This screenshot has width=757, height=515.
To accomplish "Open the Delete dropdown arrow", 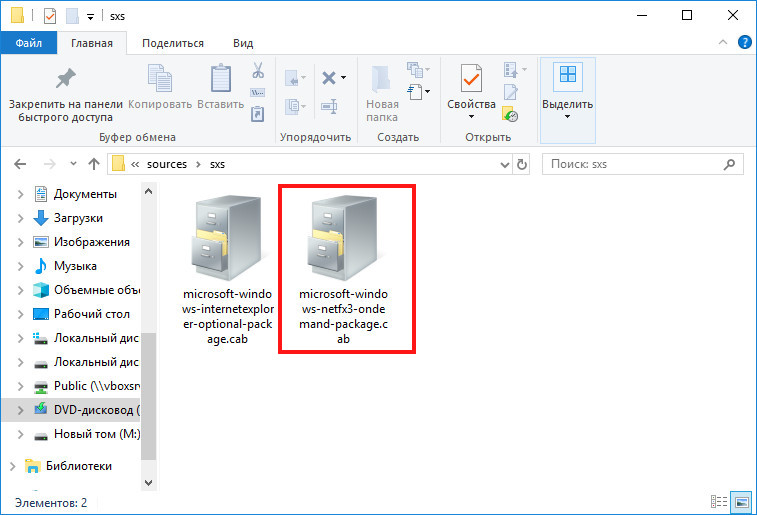I will point(343,78).
